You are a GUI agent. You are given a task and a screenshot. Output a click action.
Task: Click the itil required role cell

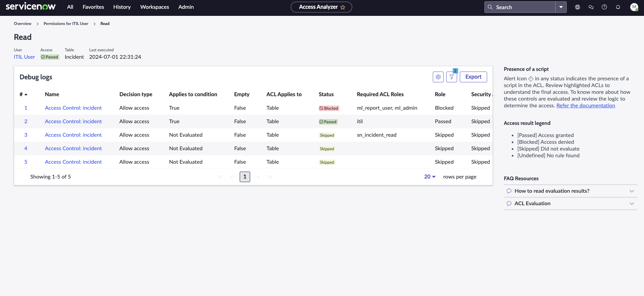pyautogui.click(x=360, y=122)
